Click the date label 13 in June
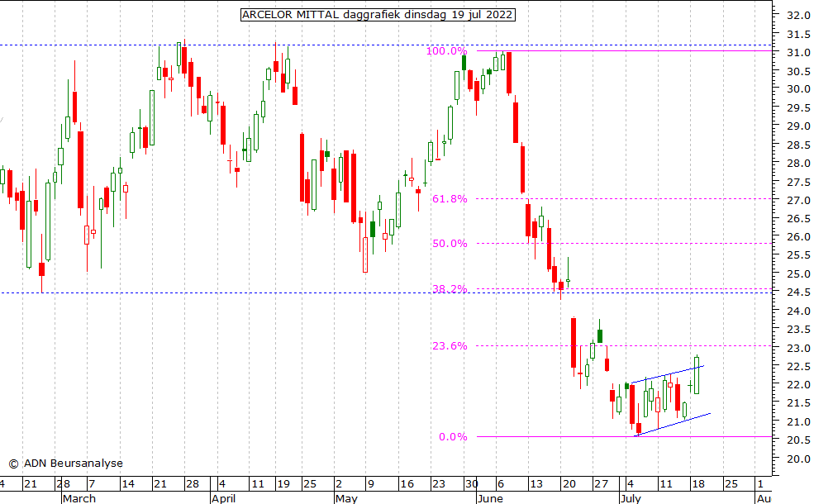 pos(536,483)
